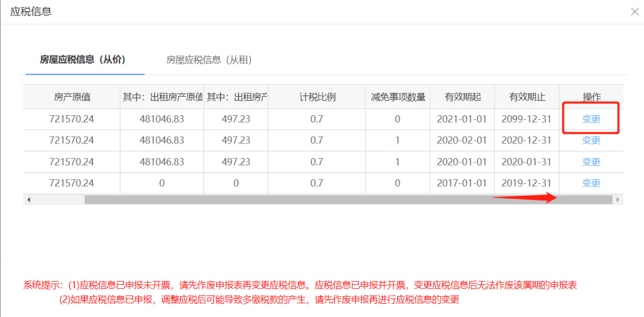Select the 2020-01-31 end date cell
644x317 pixels.
tap(527, 162)
